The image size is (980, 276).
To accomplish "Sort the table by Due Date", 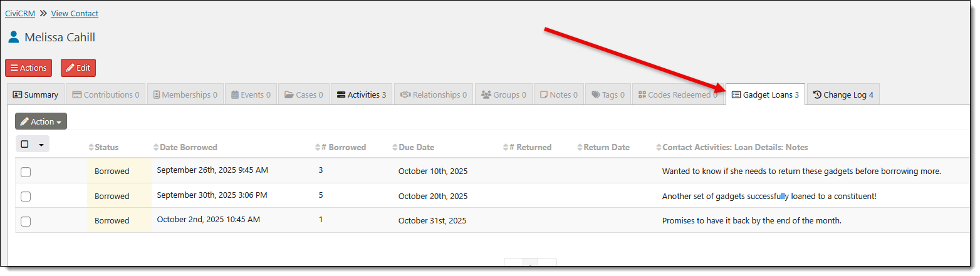I will click(395, 148).
